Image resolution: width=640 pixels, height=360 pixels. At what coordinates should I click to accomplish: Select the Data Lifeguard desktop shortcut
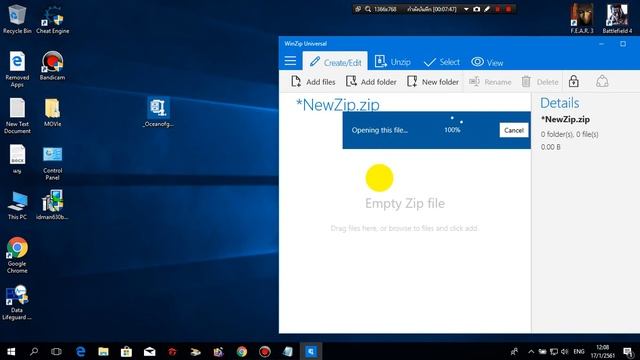(17, 302)
